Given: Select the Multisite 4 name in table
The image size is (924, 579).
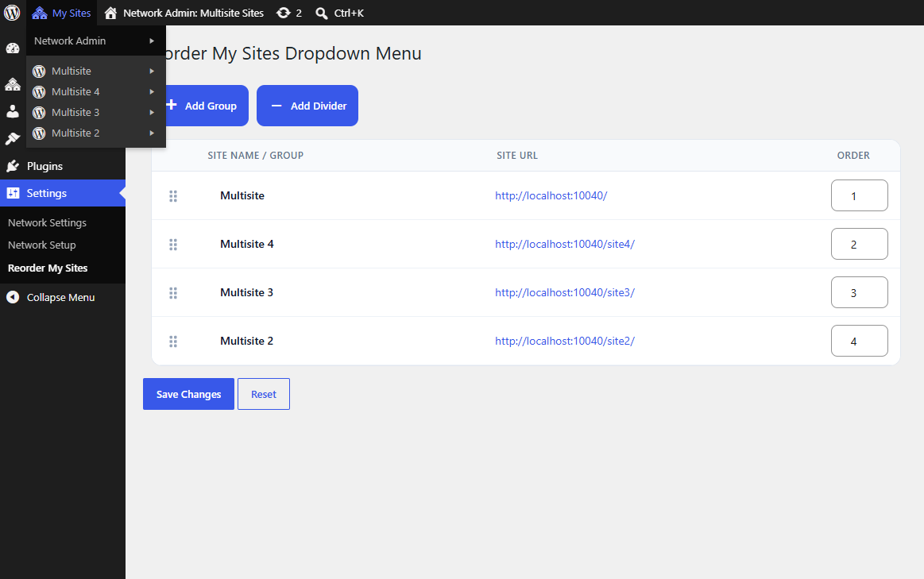Looking at the screenshot, I should point(247,244).
